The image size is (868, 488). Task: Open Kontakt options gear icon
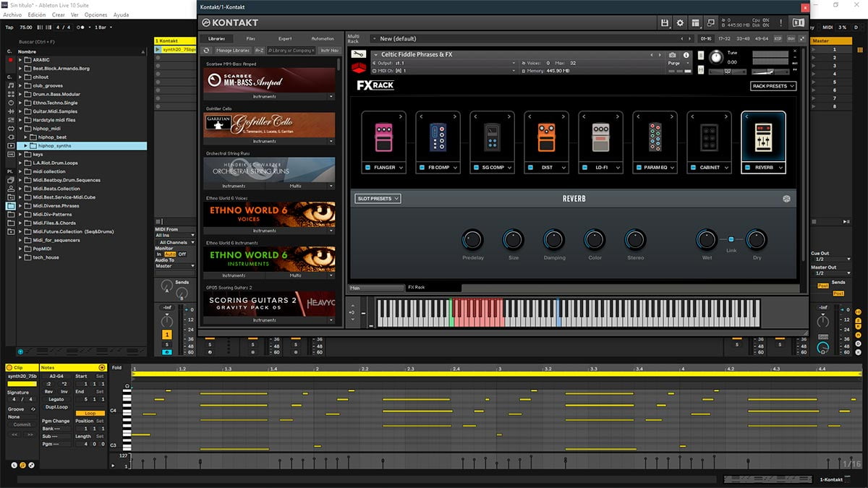pos(680,23)
